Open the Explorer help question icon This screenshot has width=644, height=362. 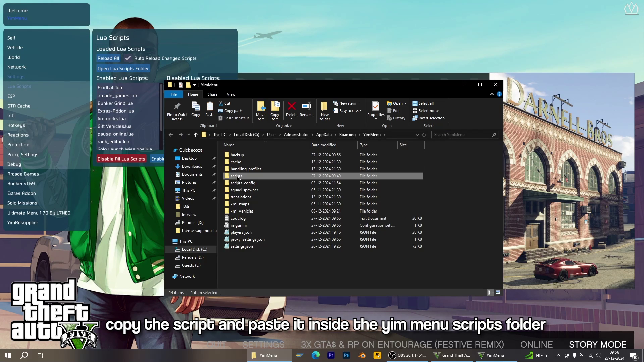click(x=499, y=94)
